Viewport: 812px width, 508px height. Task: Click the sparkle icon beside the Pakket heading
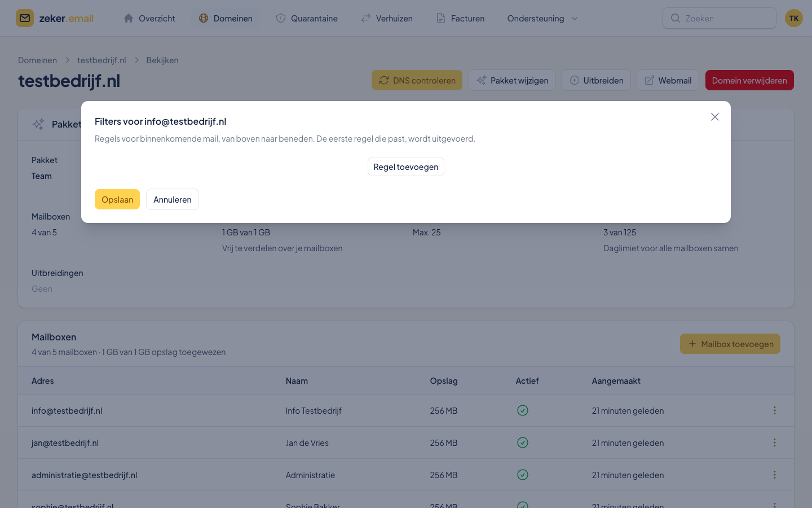coord(38,124)
